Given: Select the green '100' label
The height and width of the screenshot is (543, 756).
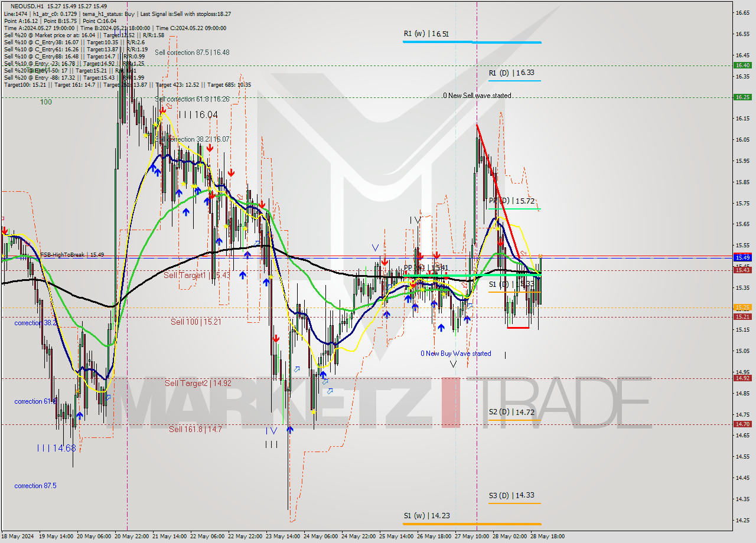Looking at the screenshot, I should click(x=45, y=102).
